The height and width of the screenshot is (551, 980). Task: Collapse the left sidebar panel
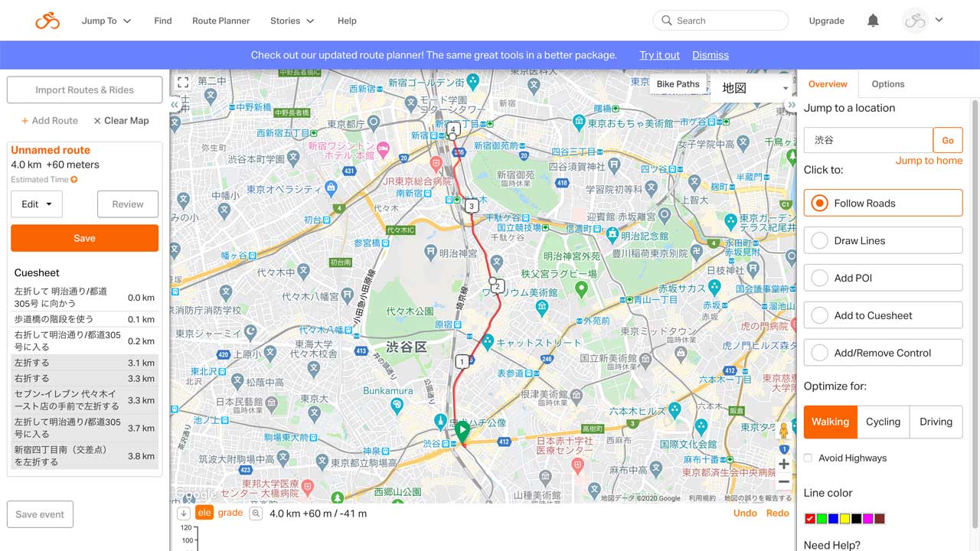(175, 105)
